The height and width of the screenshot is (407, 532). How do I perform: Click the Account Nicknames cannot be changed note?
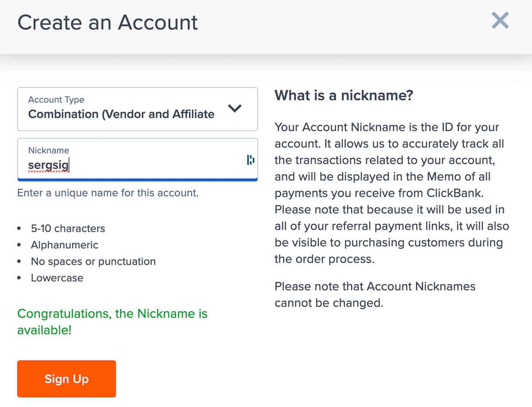click(x=375, y=294)
